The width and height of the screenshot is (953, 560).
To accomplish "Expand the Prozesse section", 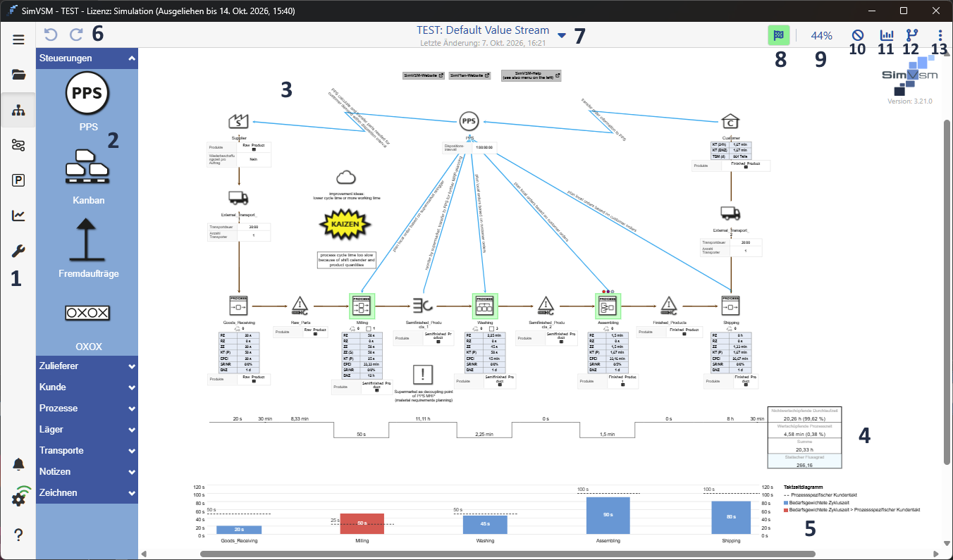I will coord(87,409).
